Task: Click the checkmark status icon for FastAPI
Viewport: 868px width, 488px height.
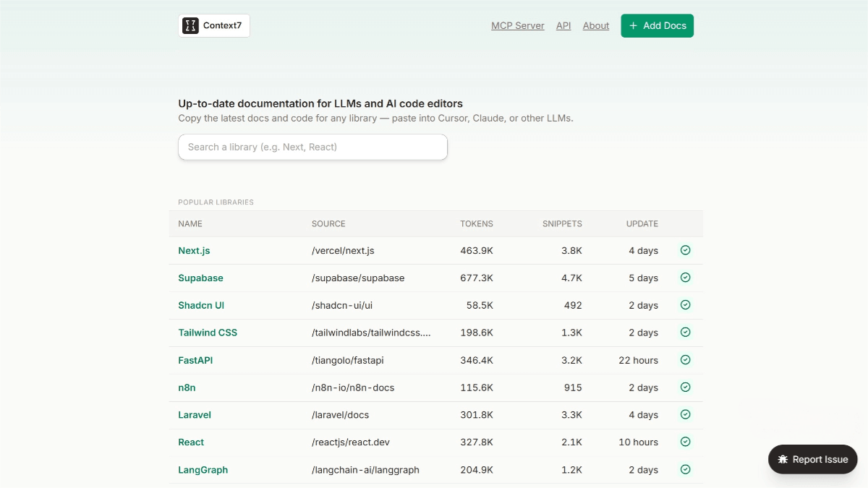Action: click(685, 360)
